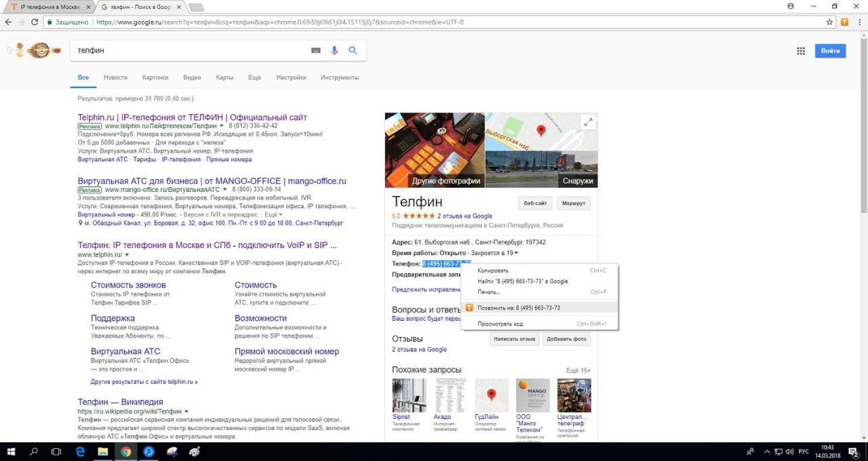Screen dimensions: 868x461
Task: Open the "Снаружи" street view thumbnail
Action: [x=542, y=169]
